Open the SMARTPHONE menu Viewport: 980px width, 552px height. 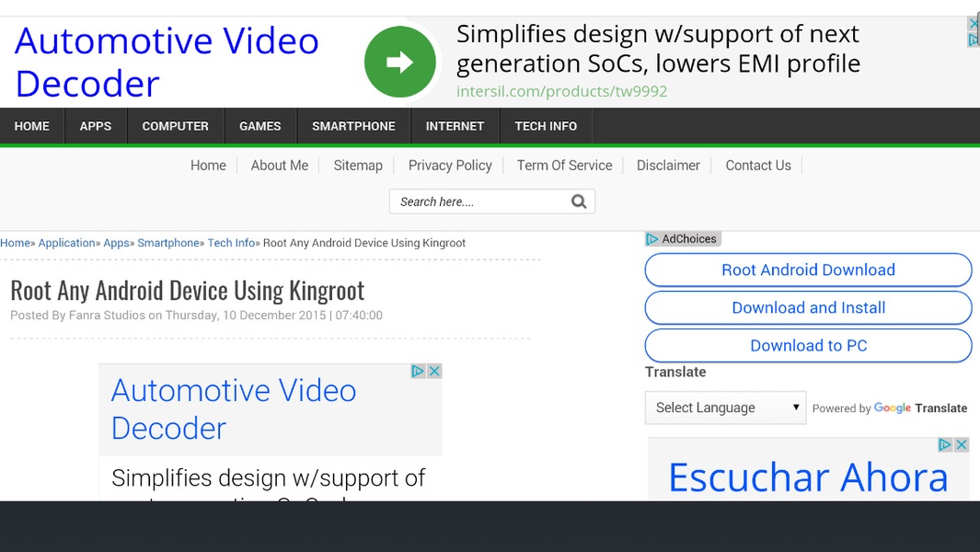point(353,126)
